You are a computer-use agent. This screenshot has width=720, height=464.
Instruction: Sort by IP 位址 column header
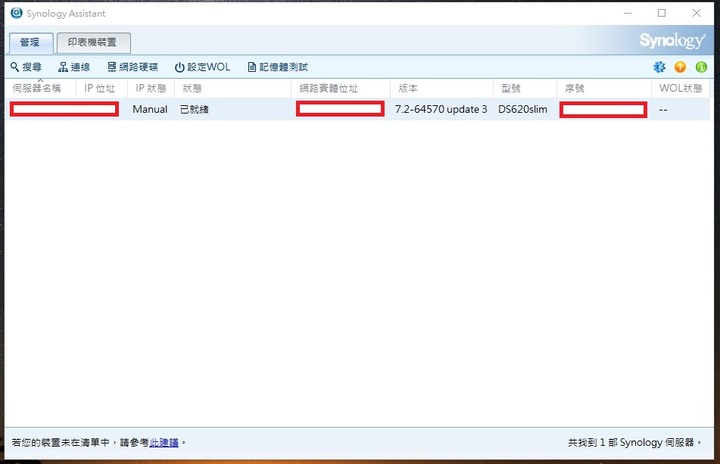101,88
